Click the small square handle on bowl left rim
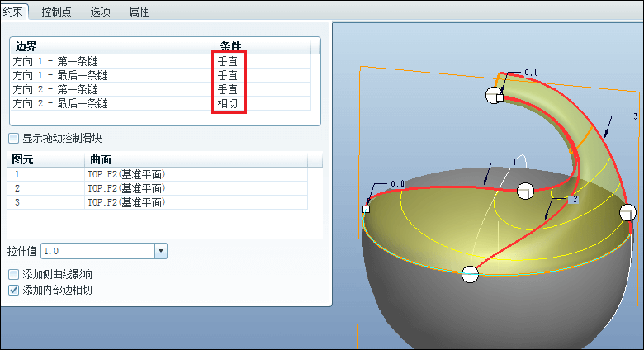Screen dimensions: 644x350 point(367,209)
